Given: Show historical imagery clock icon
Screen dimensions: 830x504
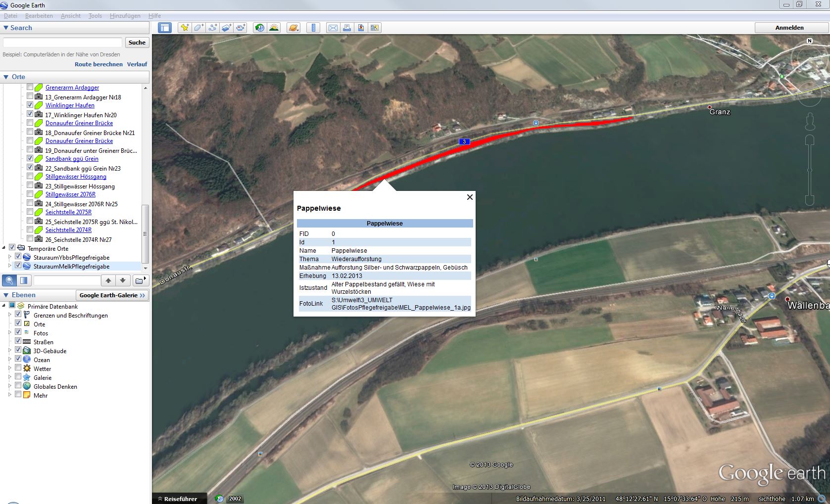Looking at the screenshot, I should 260,28.
